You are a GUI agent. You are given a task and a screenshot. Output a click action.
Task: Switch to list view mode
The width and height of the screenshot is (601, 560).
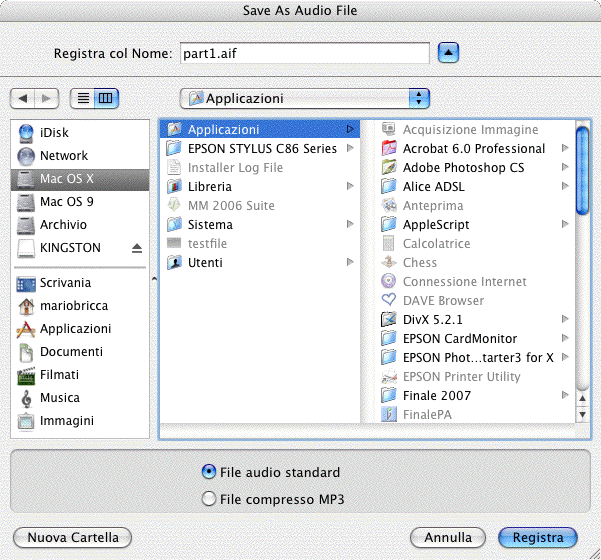pyautogui.click(x=83, y=99)
